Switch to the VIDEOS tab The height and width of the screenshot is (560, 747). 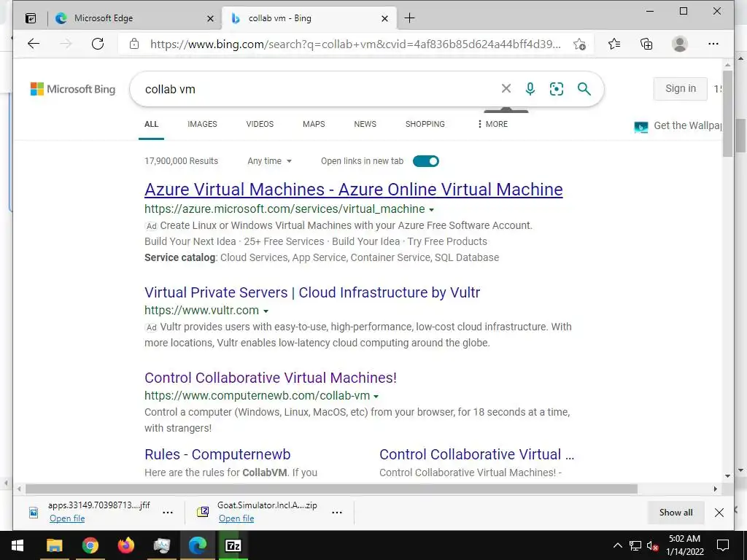coord(260,124)
